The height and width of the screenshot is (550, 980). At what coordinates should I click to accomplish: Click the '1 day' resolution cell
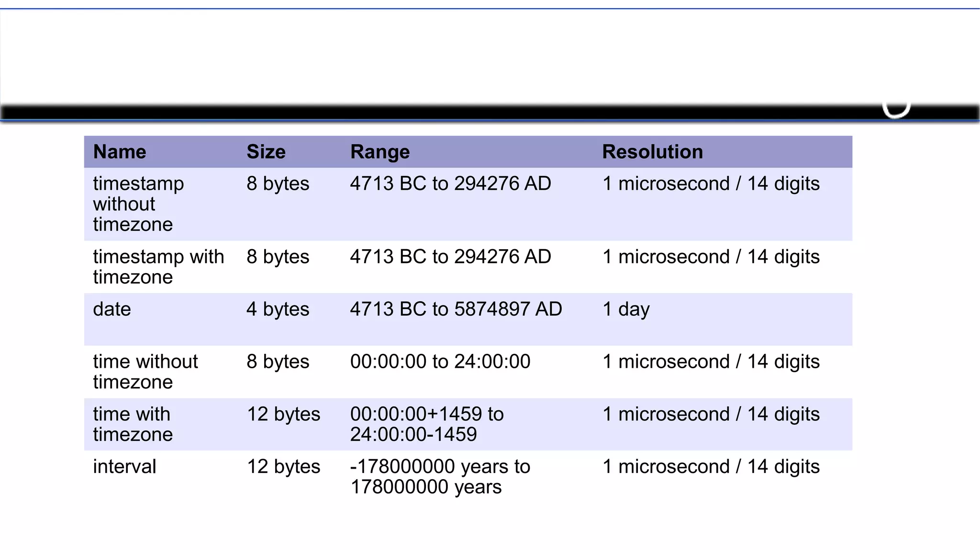[x=626, y=309]
